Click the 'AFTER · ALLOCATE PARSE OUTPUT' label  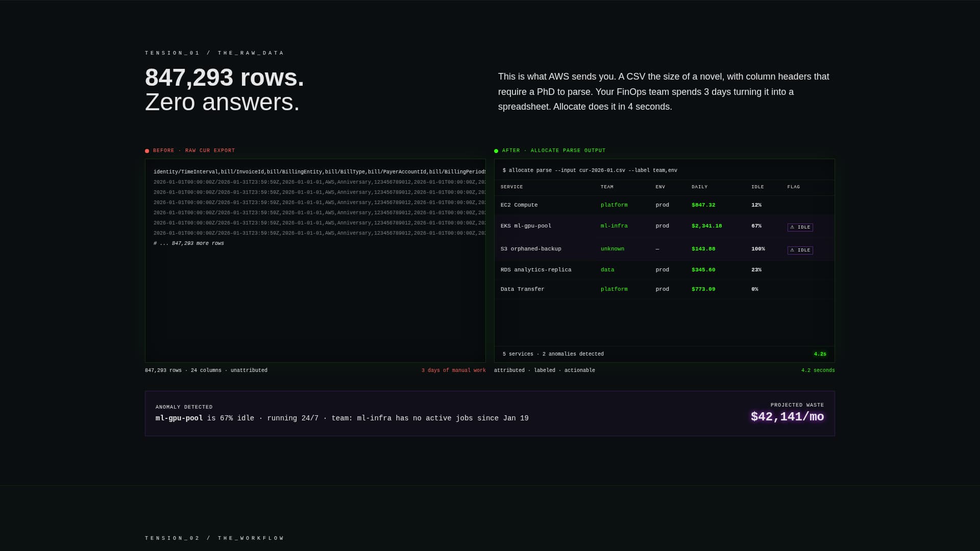pyautogui.click(x=554, y=151)
